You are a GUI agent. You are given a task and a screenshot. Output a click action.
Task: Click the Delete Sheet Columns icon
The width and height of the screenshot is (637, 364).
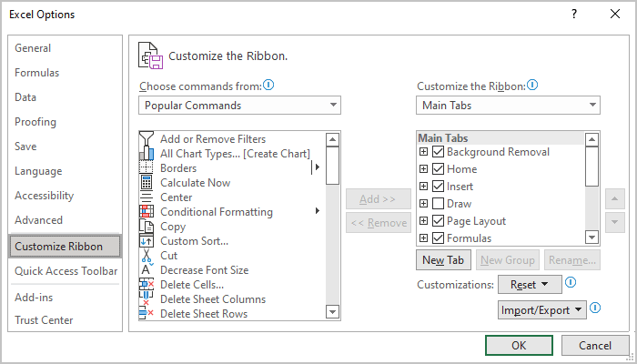[x=147, y=299]
